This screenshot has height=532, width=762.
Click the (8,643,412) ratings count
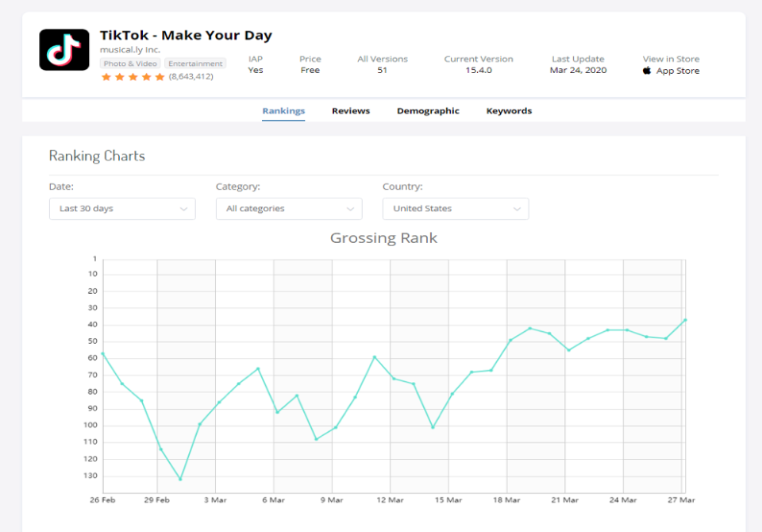click(x=191, y=77)
